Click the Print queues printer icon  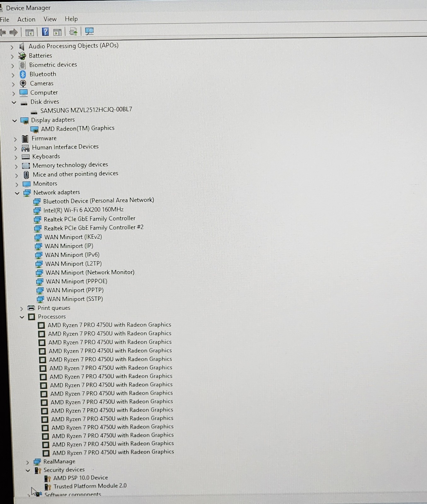click(x=31, y=308)
